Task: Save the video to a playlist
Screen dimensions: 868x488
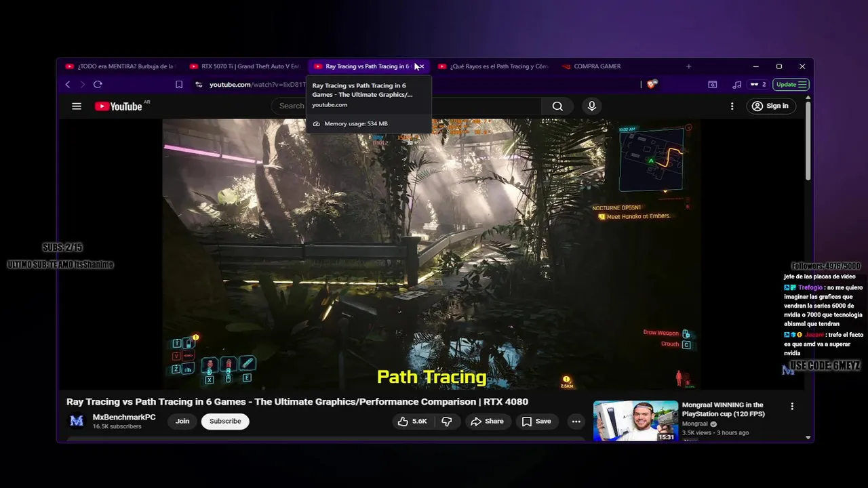Action: (x=536, y=421)
